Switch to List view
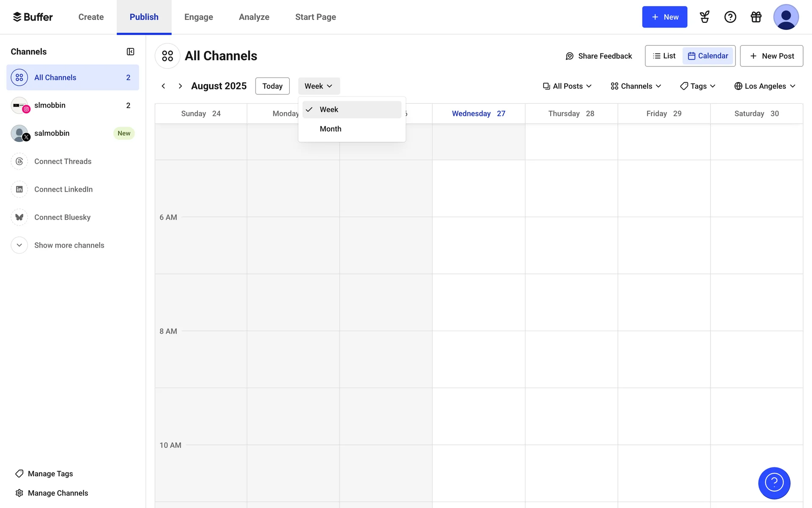Viewport: 812px width, 508px height. pos(664,56)
